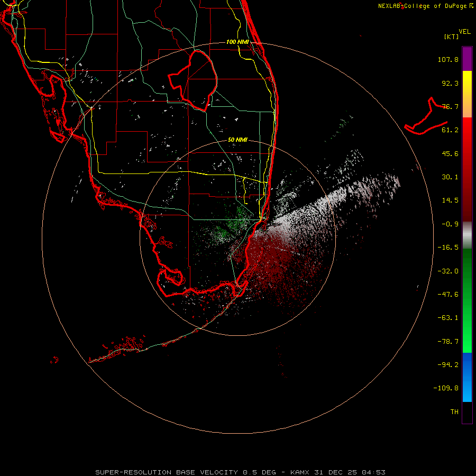
Task: Click the VEL legend title
Action: (464, 32)
